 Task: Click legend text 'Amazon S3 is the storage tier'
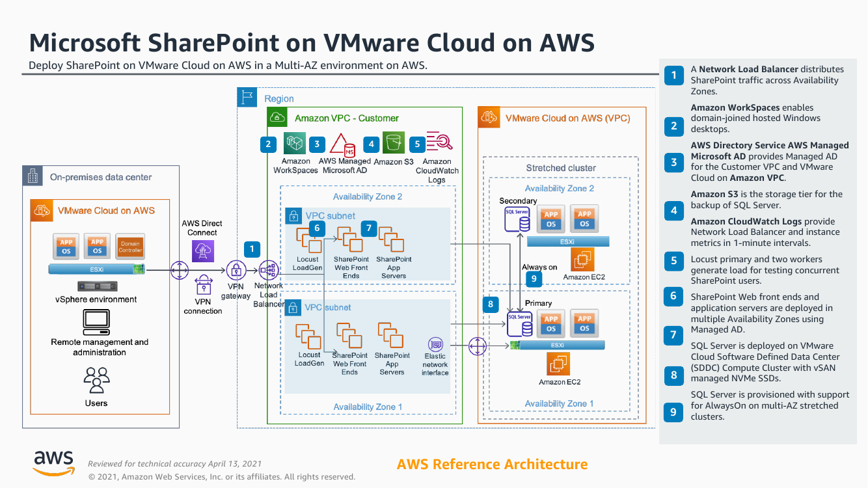coord(766,200)
